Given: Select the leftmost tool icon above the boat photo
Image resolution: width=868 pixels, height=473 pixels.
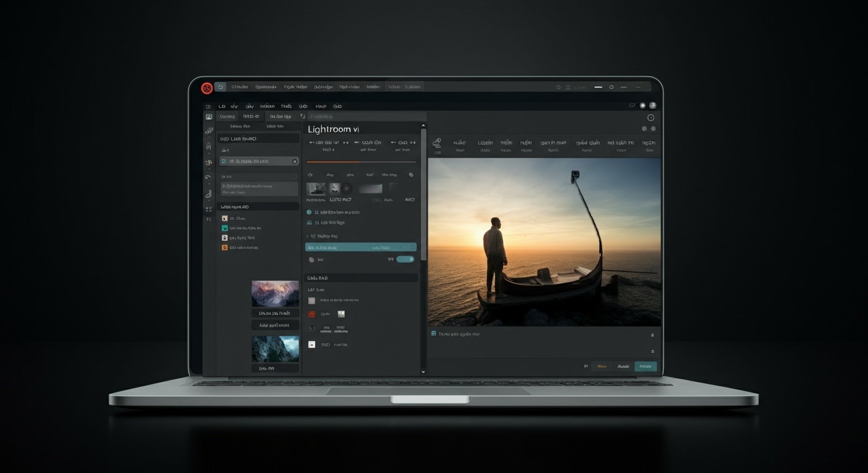Looking at the screenshot, I should point(436,144).
